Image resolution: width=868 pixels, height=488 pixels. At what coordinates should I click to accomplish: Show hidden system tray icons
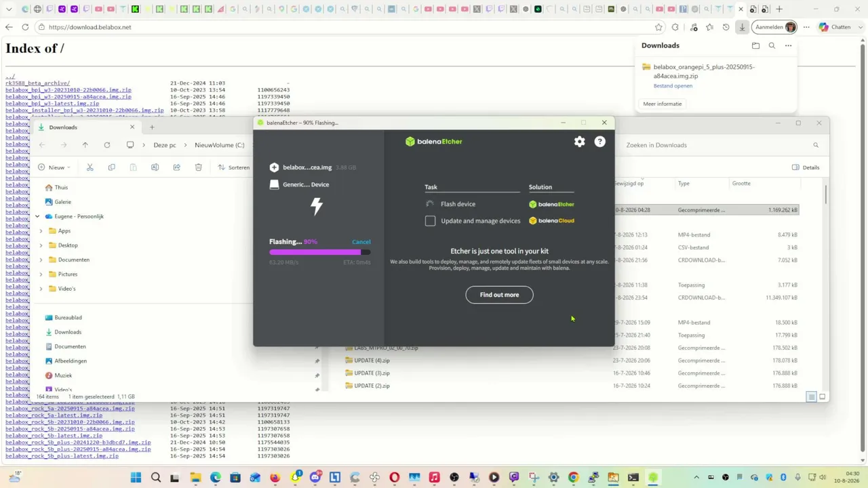(x=698, y=478)
